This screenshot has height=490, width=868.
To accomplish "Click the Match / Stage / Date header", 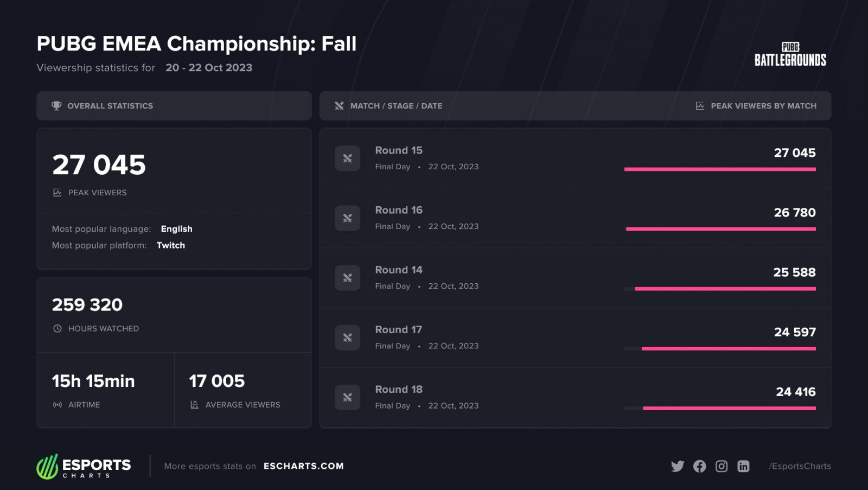I will coord(396,106).
